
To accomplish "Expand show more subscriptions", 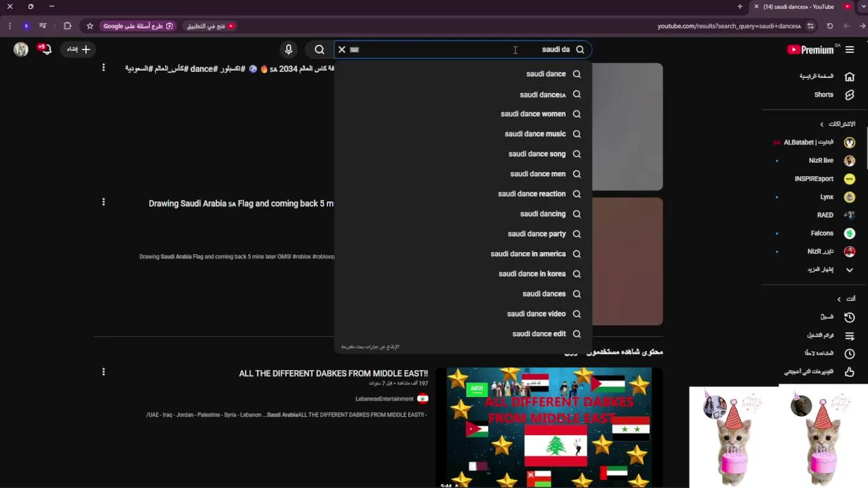I will click(830, 270).
